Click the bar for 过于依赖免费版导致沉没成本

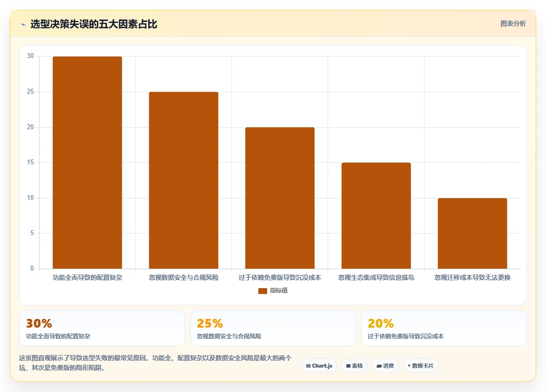280,198
